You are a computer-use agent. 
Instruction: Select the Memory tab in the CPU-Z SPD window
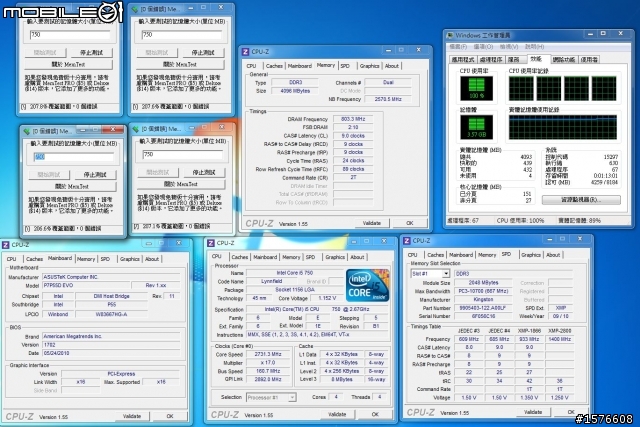pyautogui.click(x=487, y=255)
